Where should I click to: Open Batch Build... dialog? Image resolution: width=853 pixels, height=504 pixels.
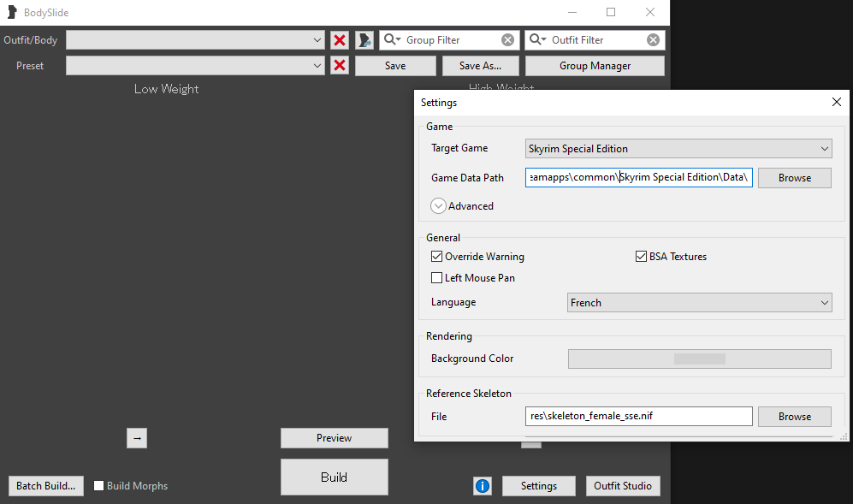click(46, 485)
